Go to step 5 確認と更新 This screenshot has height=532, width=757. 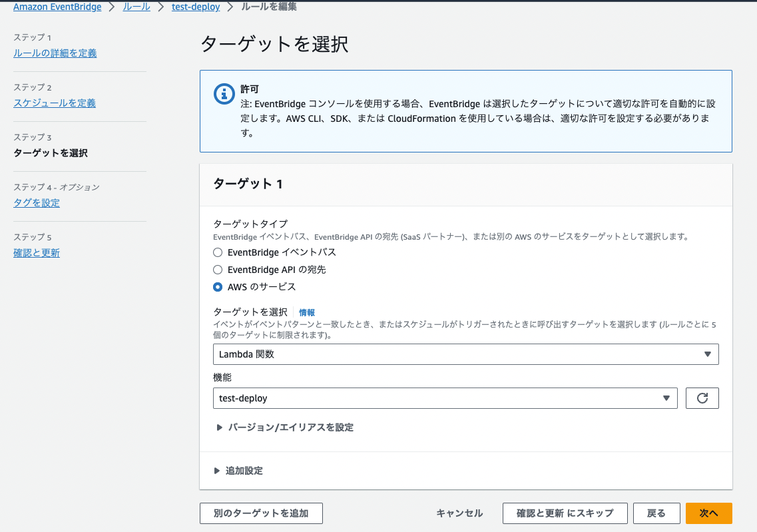(37, 253)
